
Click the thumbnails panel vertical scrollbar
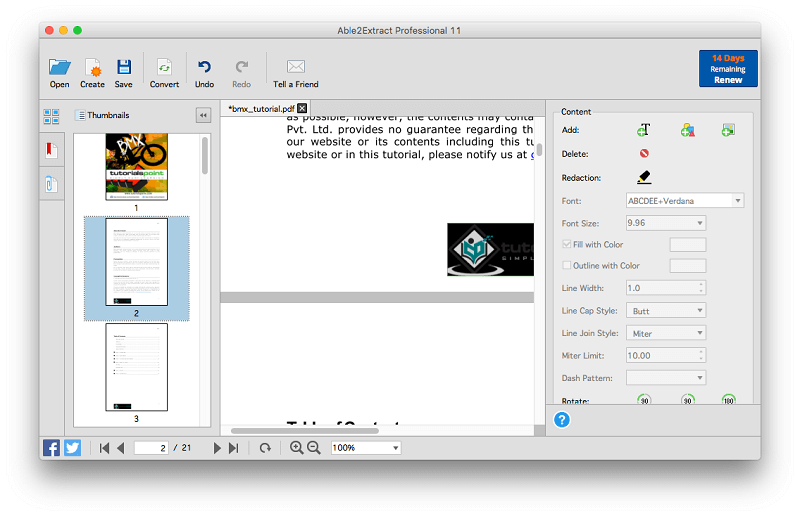pyautogui.click(x=205, y=156)
